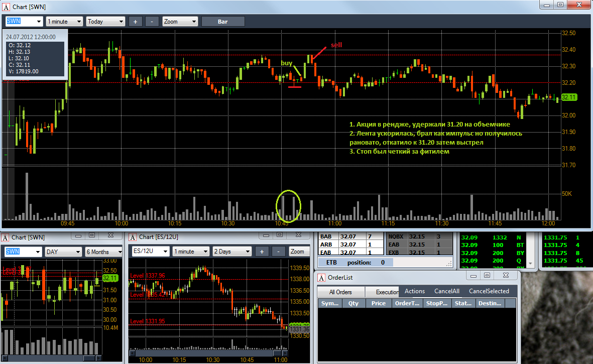Image resolution: width=593 pixels, height=364 pixels.
Task: Close the OrderList window
Action: tap(506, 276)
